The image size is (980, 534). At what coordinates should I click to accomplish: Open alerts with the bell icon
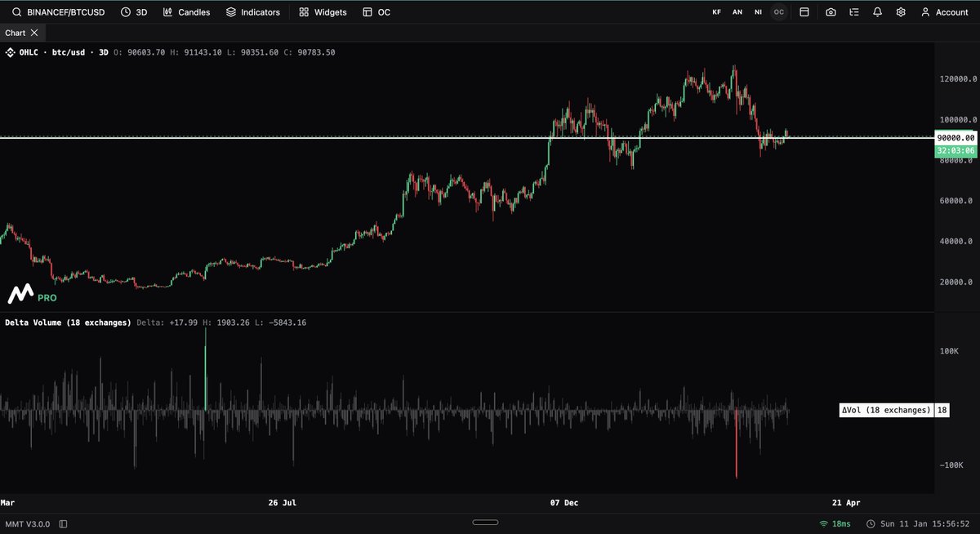click(x=877, y=12)
